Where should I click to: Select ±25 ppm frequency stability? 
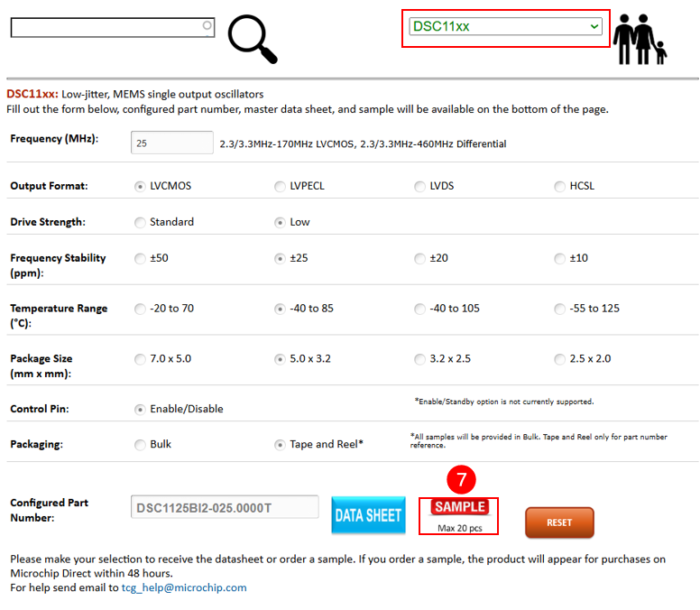pyautogui.click(x=280, y=259)
